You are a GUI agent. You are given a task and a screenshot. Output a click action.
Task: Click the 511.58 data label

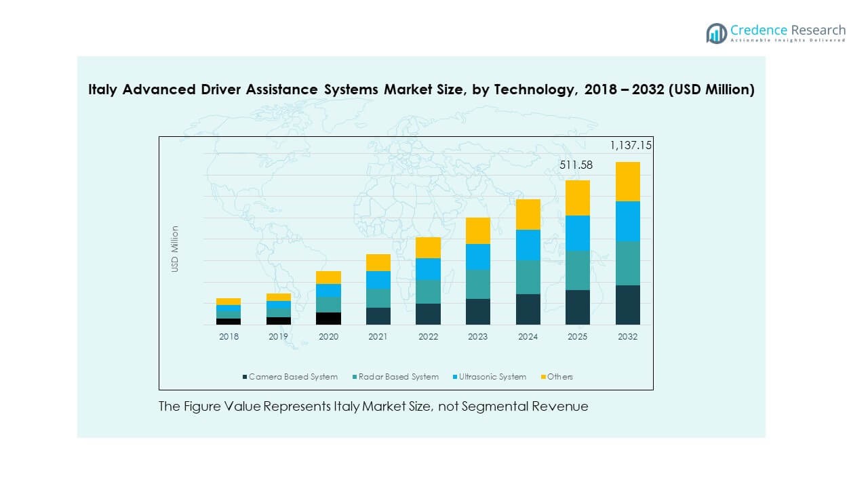576,165
